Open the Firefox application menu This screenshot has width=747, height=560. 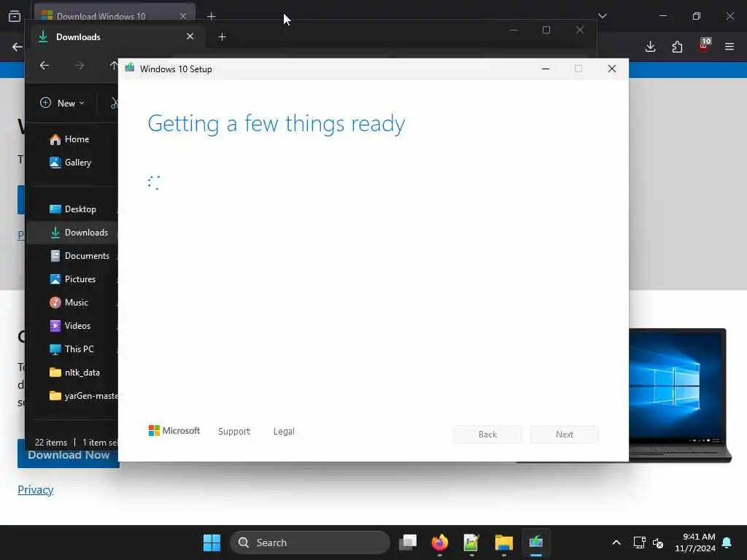[729, 47]
